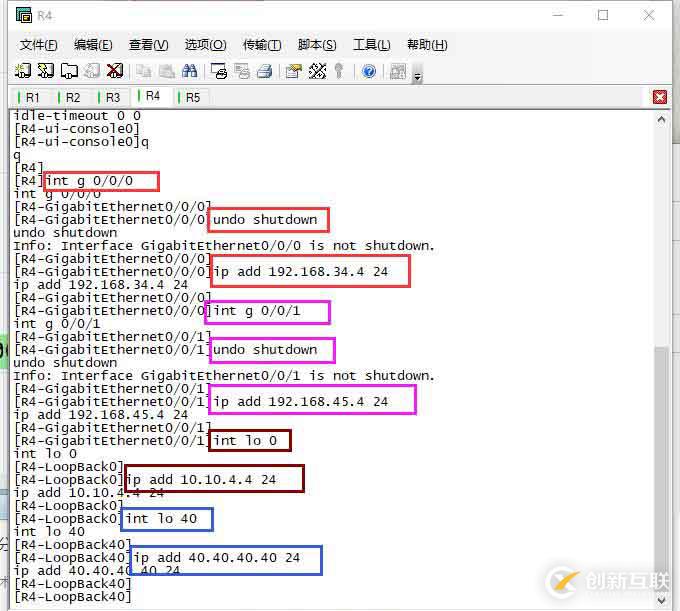This screenshot has width=680, height=611.
Task: Select the active R4 session tab
Action: (x=150, y=96)
